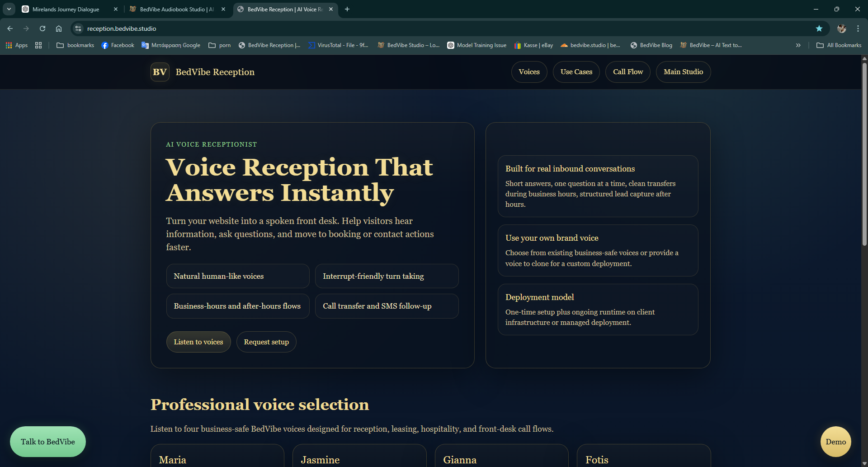Open Main Studio nav item
Image resolution: width=868 pixels, height=467 pixels.
click(684, 72)
